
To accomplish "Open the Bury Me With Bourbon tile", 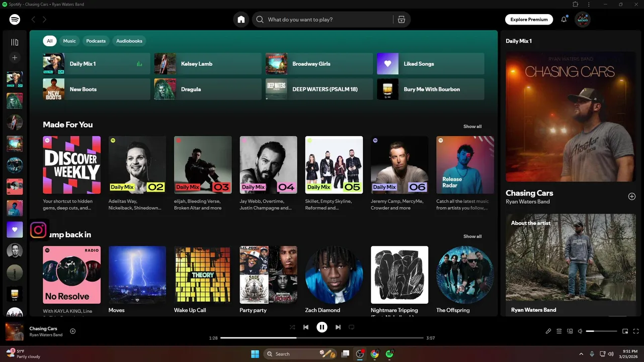I will tap(431, 89).
